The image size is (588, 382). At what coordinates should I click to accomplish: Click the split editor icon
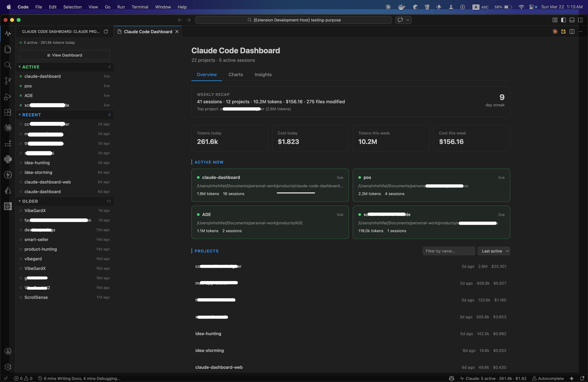572,31
